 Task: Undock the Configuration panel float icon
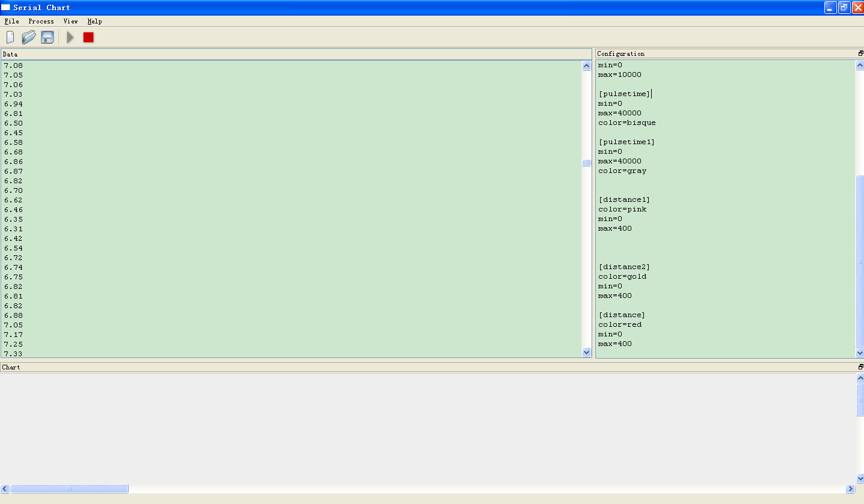click(860, 53)
